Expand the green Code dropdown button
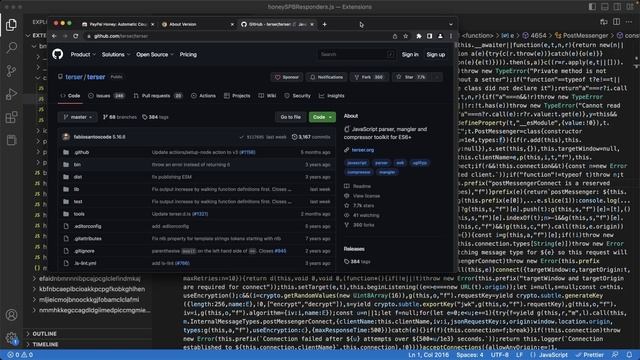 (322, 117)
